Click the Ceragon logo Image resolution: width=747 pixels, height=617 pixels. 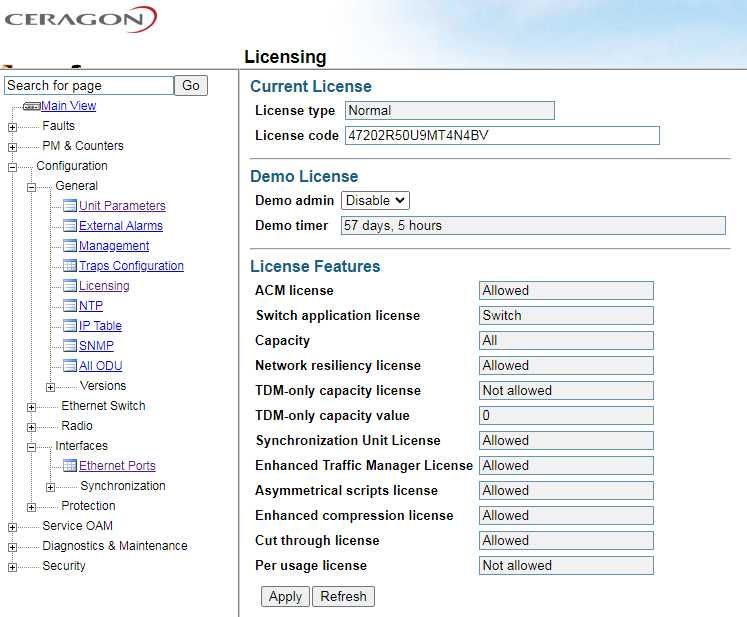tap(80, 19)
